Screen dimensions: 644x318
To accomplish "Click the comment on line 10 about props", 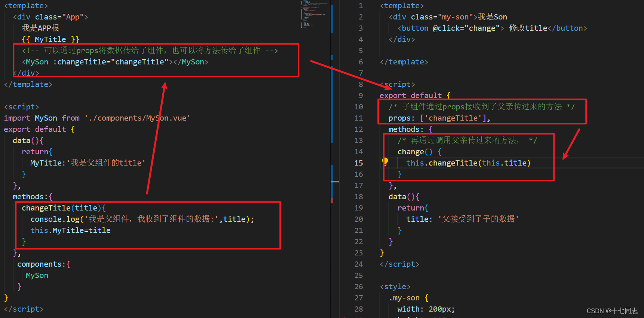I will pyautogui.click(x=482, y=107).
